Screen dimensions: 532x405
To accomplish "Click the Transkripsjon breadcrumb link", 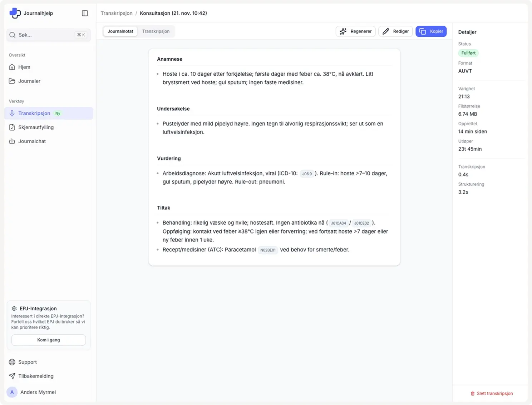I will 117,13.
